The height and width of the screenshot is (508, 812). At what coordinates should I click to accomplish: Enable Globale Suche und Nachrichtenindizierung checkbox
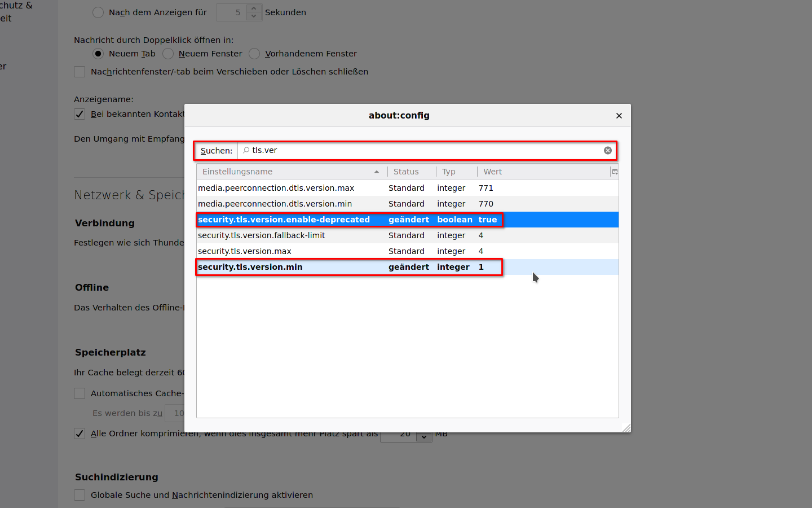80,495
